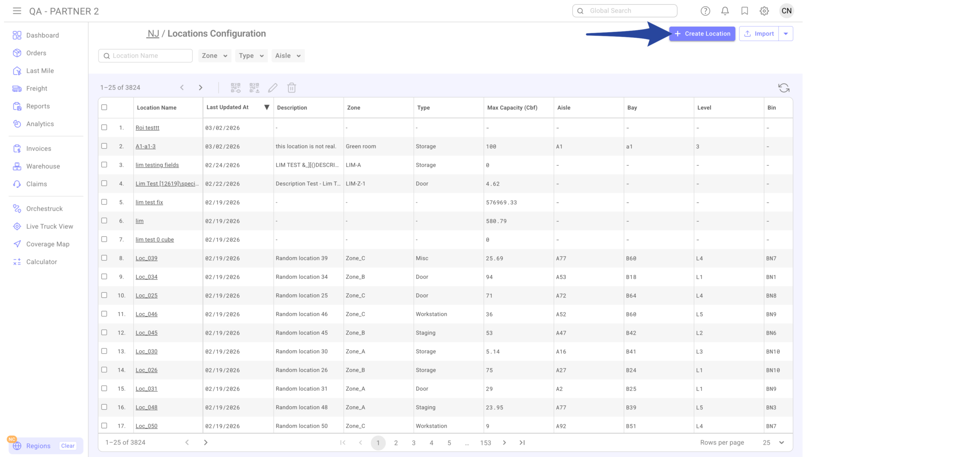Image resolution: width=980 pixels, height=457 pixels.
Task: Go to page 3 in pagination
Action: 413,442
